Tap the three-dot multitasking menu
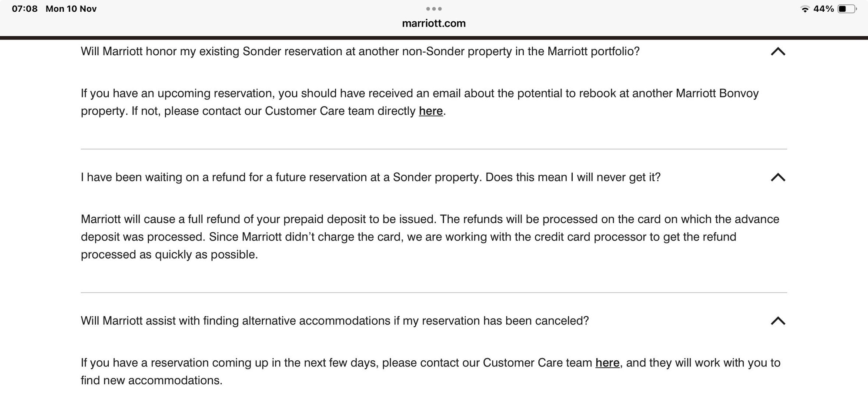This screenshot has height=399, width=868. [x=434, y=9]
